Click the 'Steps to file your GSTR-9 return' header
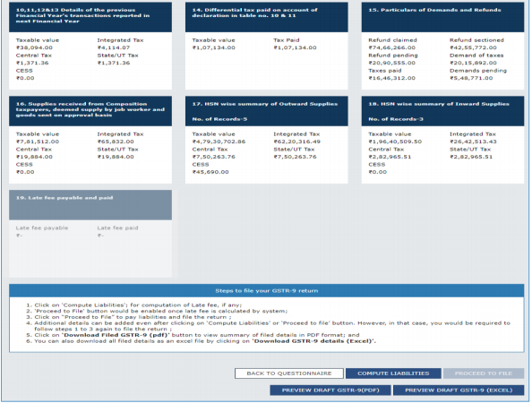The width and height of the screenshot is (532, 403). [267, 291]
